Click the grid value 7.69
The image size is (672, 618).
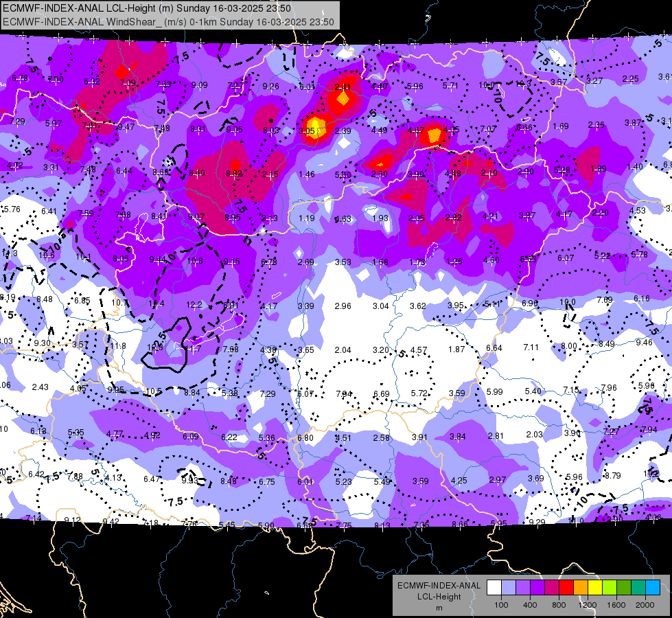[605, 300]
